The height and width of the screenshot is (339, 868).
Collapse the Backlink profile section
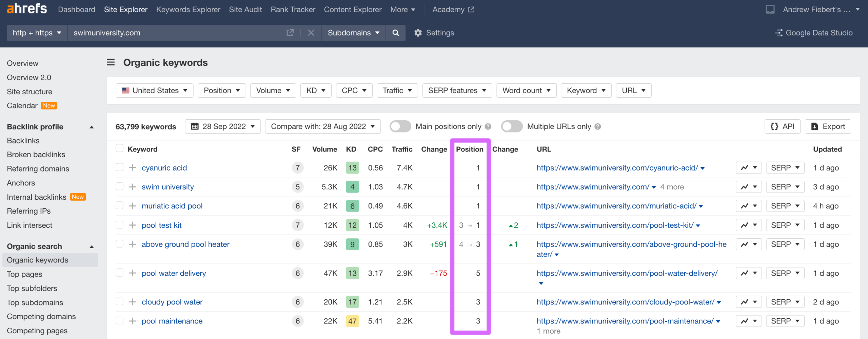point(92,127)
